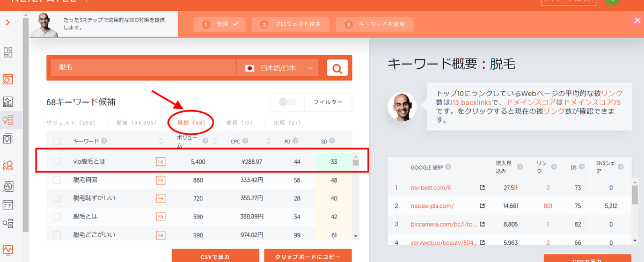The width and height of the screenshot is (644, 262).
Task: Check the 脱毛とは row checkbox
Action: point(57,216)
